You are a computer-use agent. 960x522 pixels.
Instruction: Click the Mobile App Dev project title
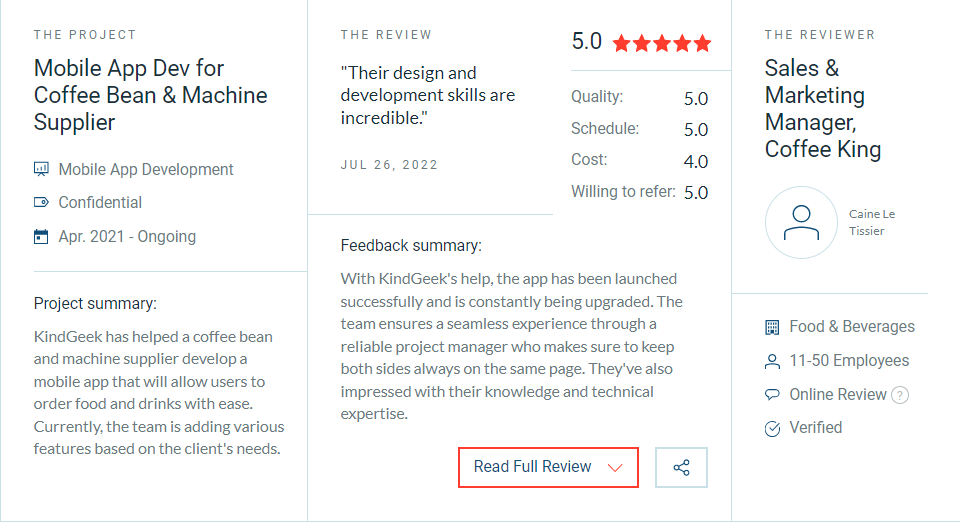151,95
